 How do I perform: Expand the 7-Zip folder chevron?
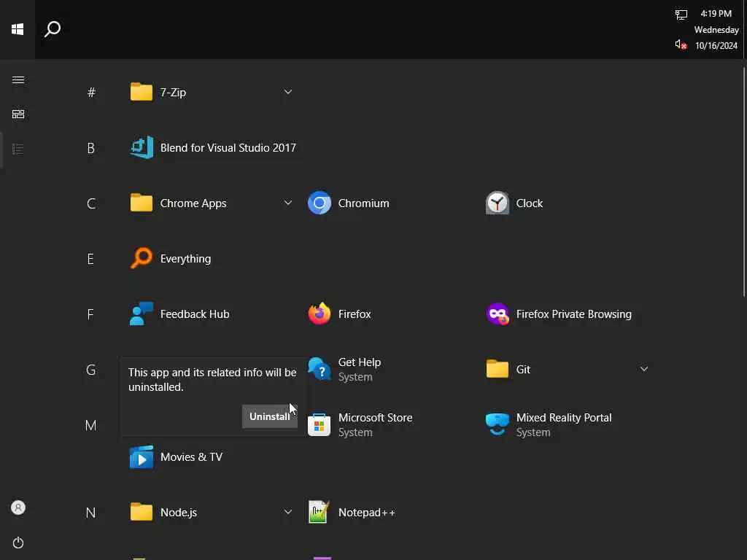point(287,91)
